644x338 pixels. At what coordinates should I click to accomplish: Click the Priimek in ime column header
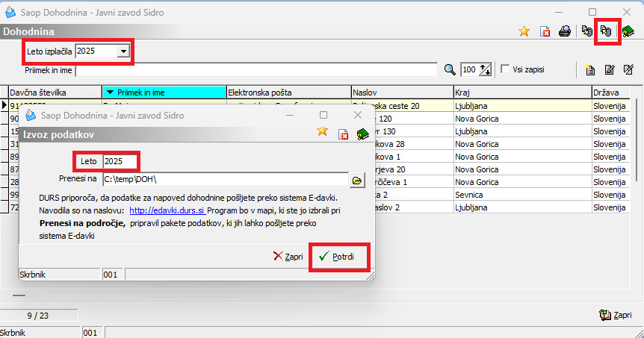164,93
